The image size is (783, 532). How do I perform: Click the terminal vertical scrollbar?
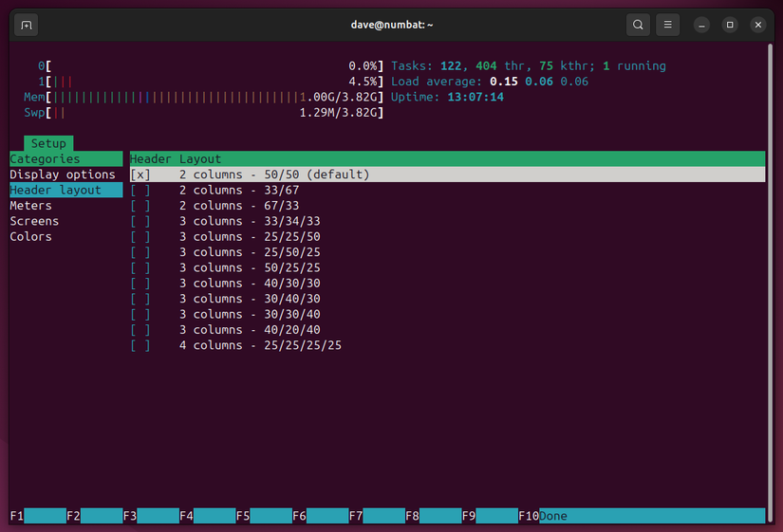[770, 282]
